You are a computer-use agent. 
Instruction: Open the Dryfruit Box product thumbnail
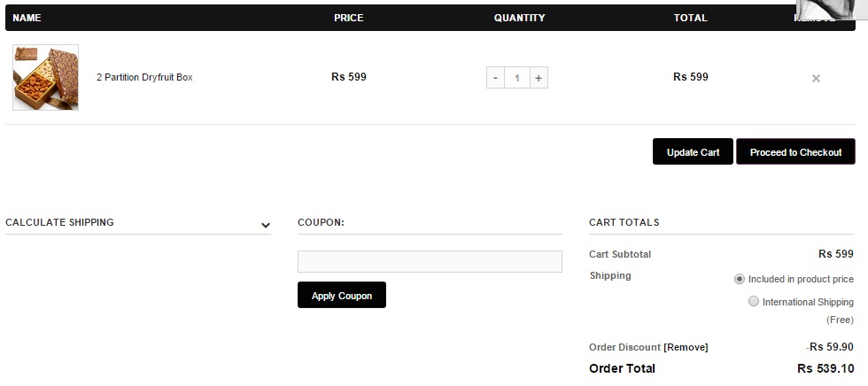(x=45, y=78)
